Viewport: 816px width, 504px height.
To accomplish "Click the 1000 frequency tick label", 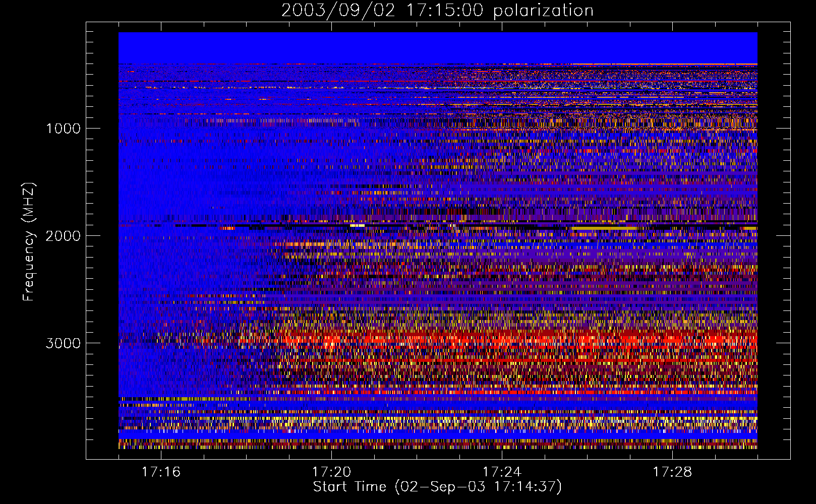I will tap(64, 129).
